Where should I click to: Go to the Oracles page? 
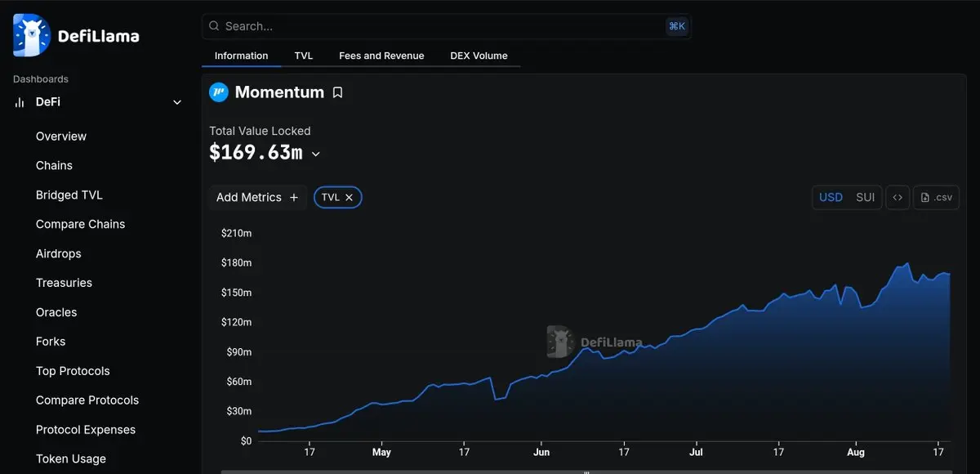(56, 312)
